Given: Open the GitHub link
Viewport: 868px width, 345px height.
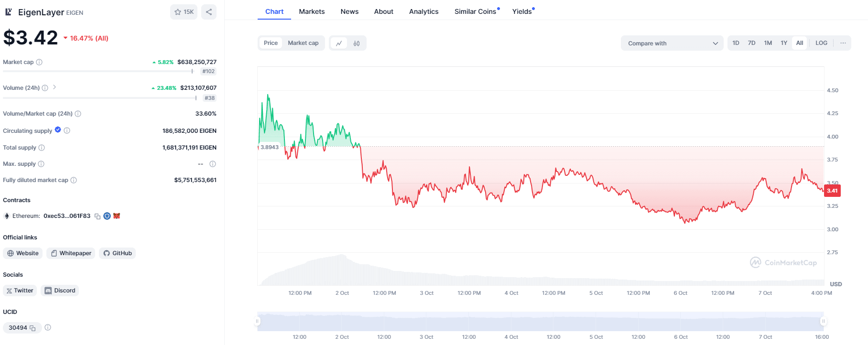Looking at the screenshot, I should point(118,253).
